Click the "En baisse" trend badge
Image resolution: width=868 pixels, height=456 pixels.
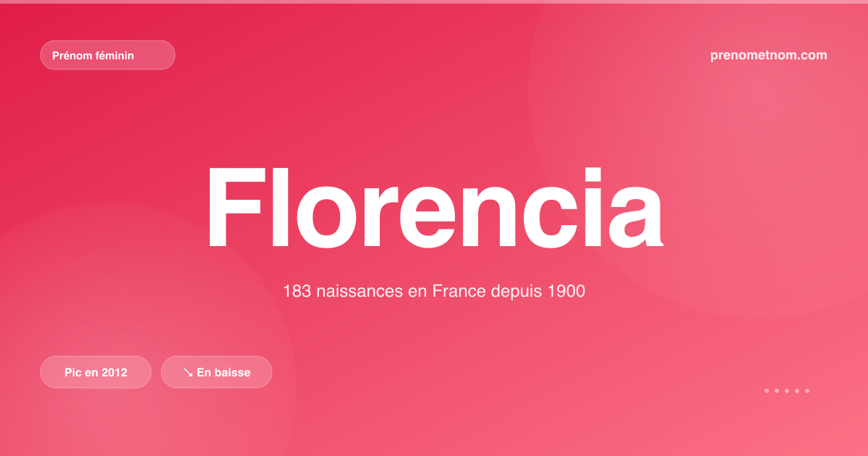(x=216, y=372)
